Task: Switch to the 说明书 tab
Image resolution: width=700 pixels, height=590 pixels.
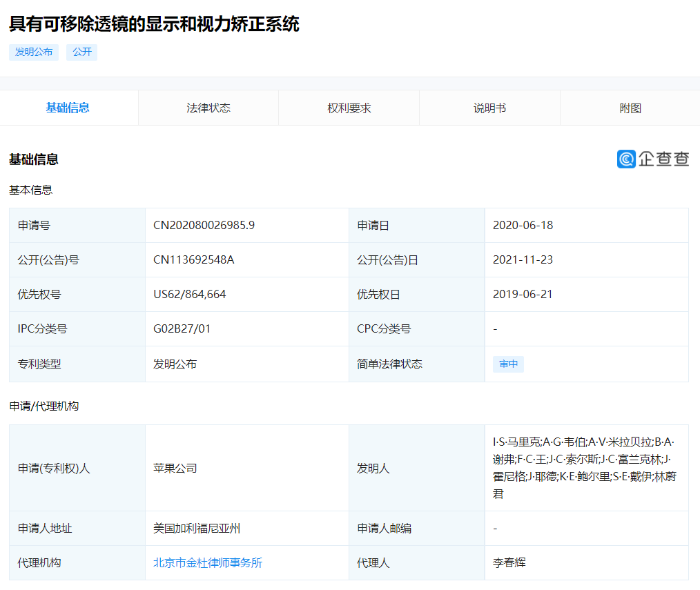Action: click(x=489, y=108)
